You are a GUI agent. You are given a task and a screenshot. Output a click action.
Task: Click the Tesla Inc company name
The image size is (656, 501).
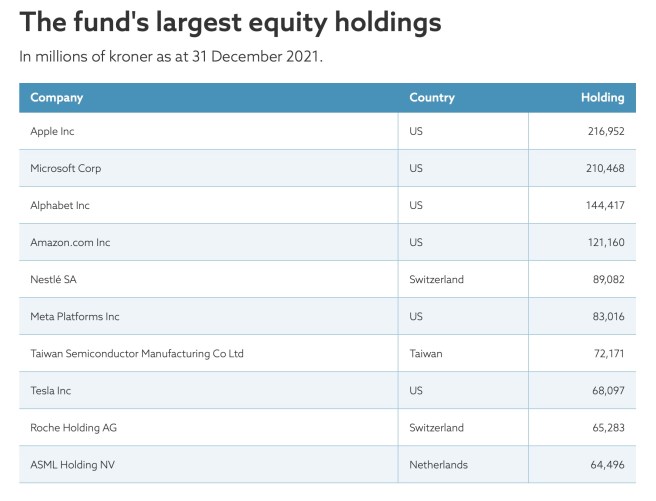[51, 391]
